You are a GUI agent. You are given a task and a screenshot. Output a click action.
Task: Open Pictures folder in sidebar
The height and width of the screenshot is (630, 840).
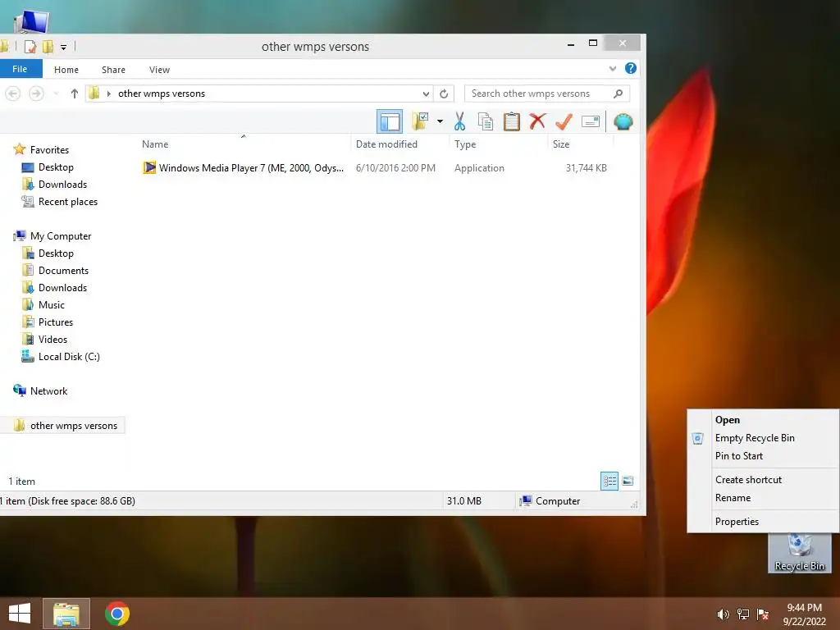click(x=55, y=322)
